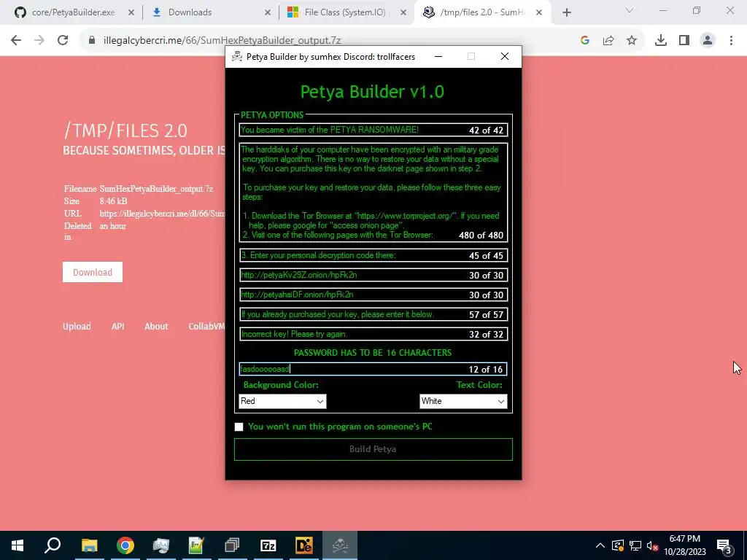Screen dimensions: 747x560
Task: Open the green notepad taskbar icon
Action: (196, 545)
